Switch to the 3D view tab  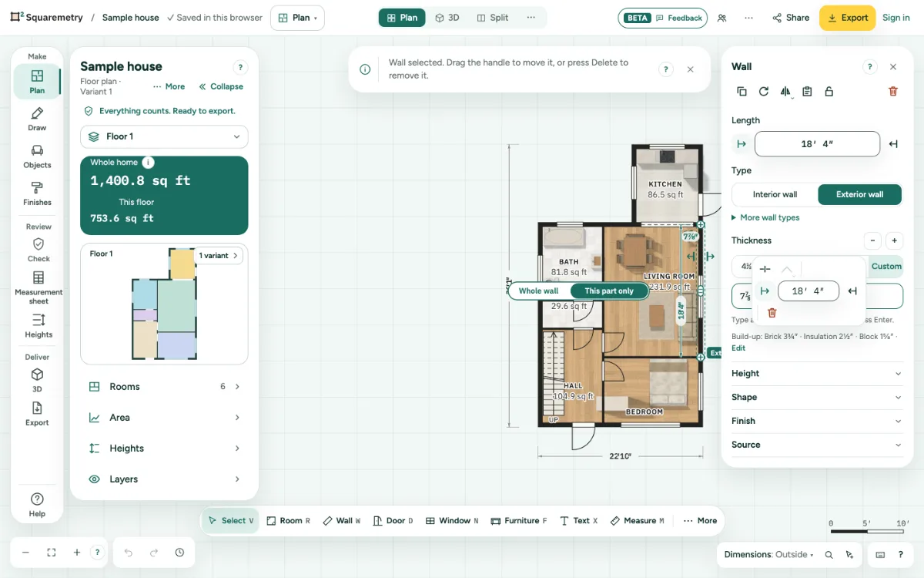(x=447, y=18)
